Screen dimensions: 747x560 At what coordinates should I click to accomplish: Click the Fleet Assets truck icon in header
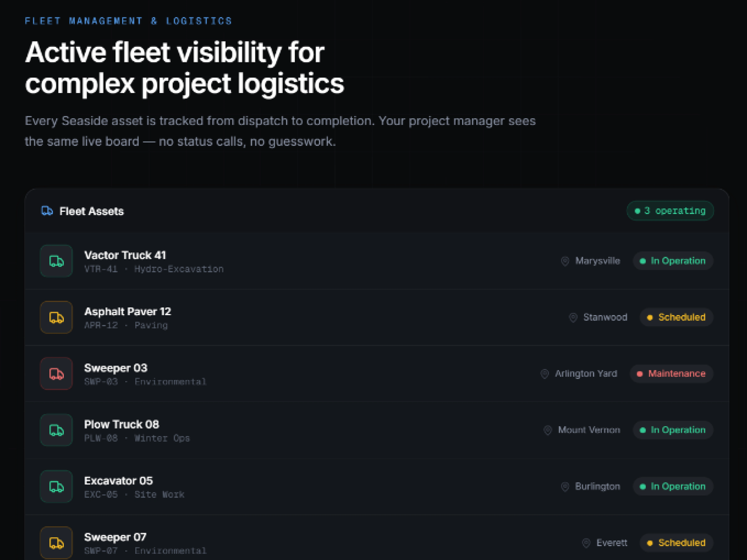[47, 211]
